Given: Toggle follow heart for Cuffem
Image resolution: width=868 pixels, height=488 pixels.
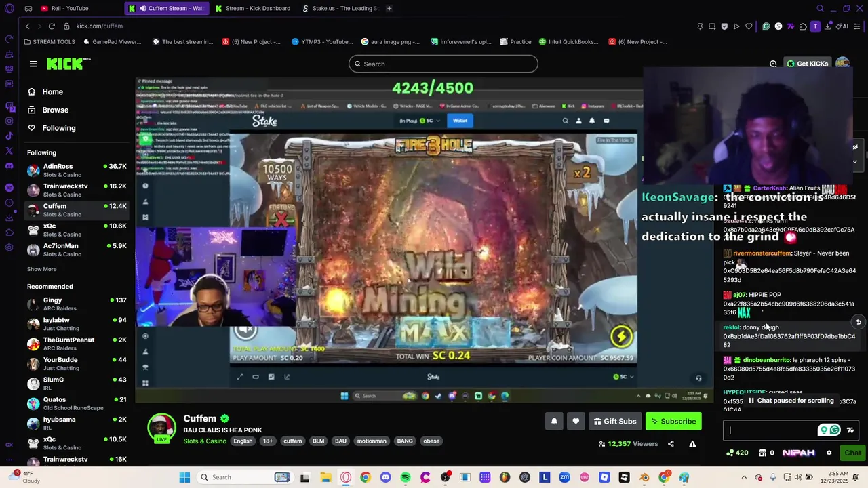Looking at the screenshot, I should click(x=576, y=421).
